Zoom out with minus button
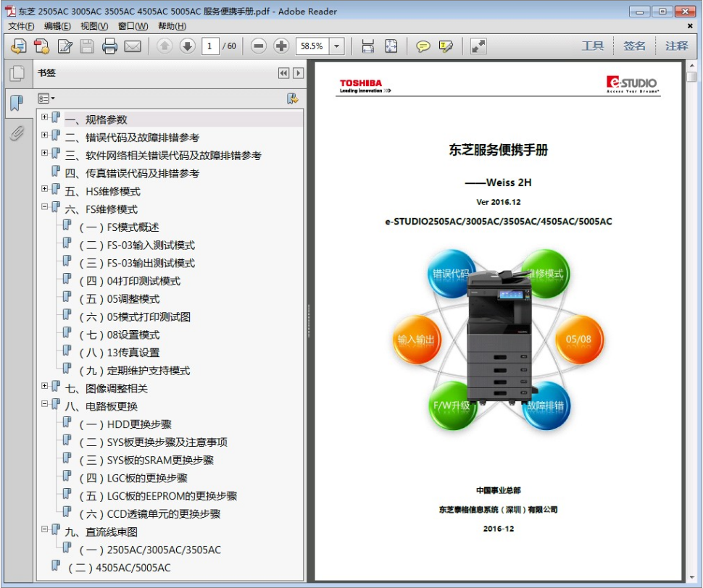Image resolution: width=703 pixels, height=588 pixels. (x=258, y=46)
